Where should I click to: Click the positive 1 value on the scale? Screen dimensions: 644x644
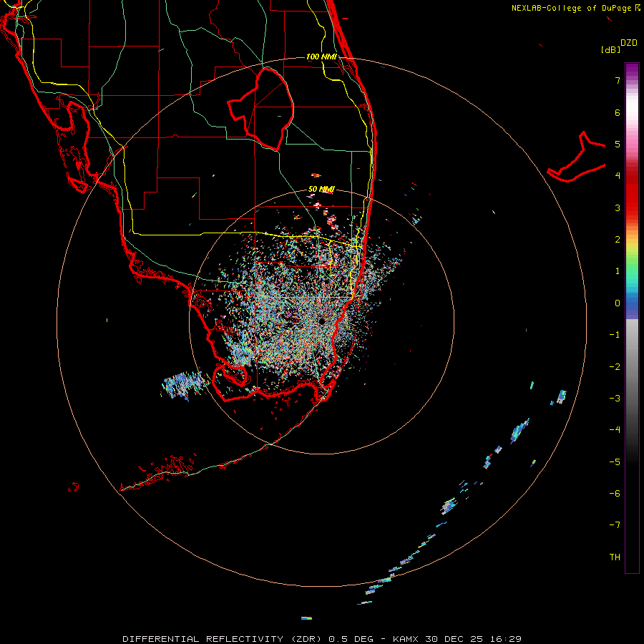(618, 271)
